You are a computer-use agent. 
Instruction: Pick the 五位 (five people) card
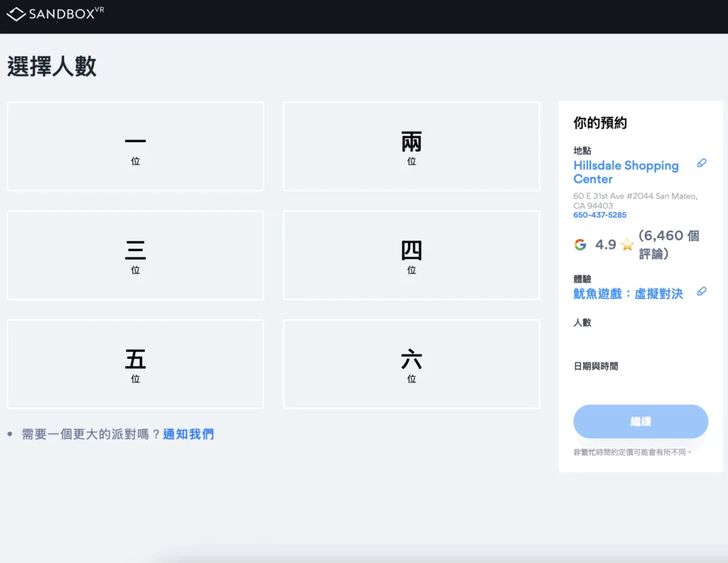(x=136, y=364)
